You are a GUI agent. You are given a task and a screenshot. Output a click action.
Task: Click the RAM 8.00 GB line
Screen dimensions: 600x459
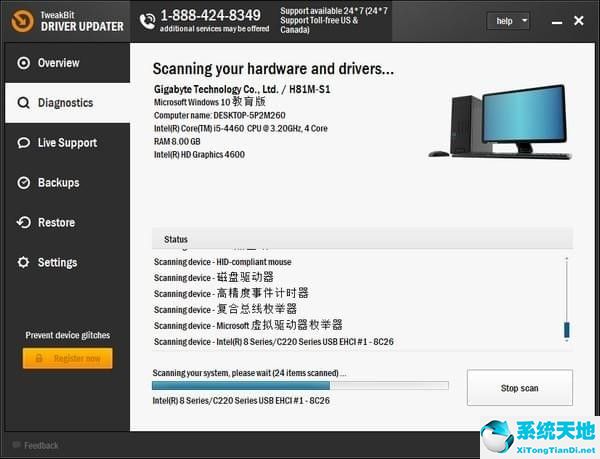tap(177, 142)
